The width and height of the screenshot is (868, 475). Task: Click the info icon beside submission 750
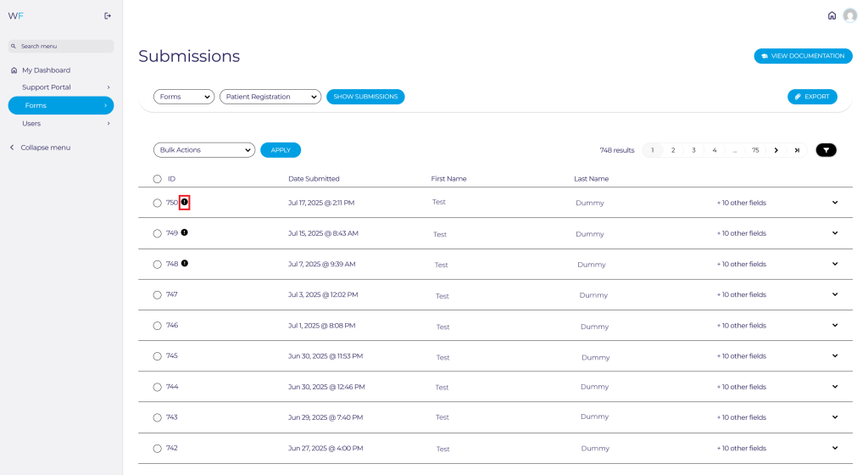[185, 203]
